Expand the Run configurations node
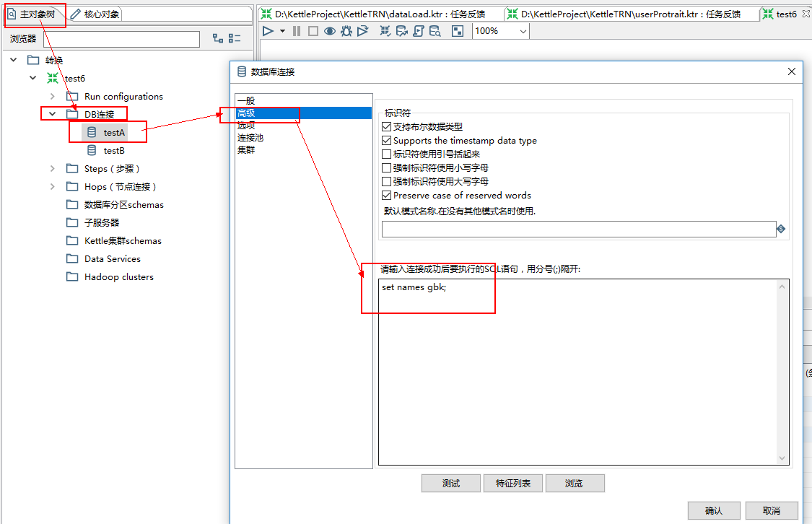812x524 pixels. point(52,96)
